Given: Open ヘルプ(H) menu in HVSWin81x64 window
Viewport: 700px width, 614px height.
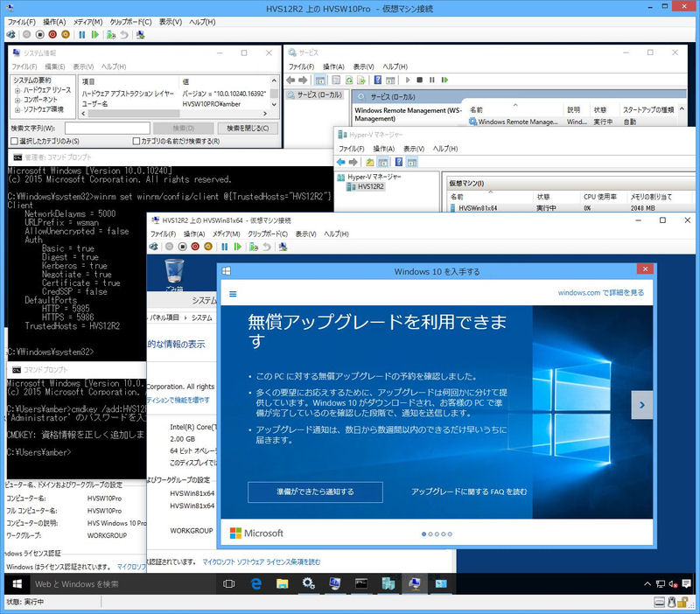Looking at the screenshot, I should pyautogui.click(x=336, y=234).
